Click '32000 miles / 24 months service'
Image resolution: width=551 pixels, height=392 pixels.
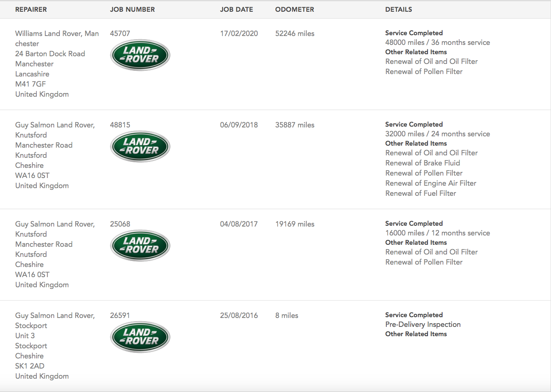(x=438, y=134)
